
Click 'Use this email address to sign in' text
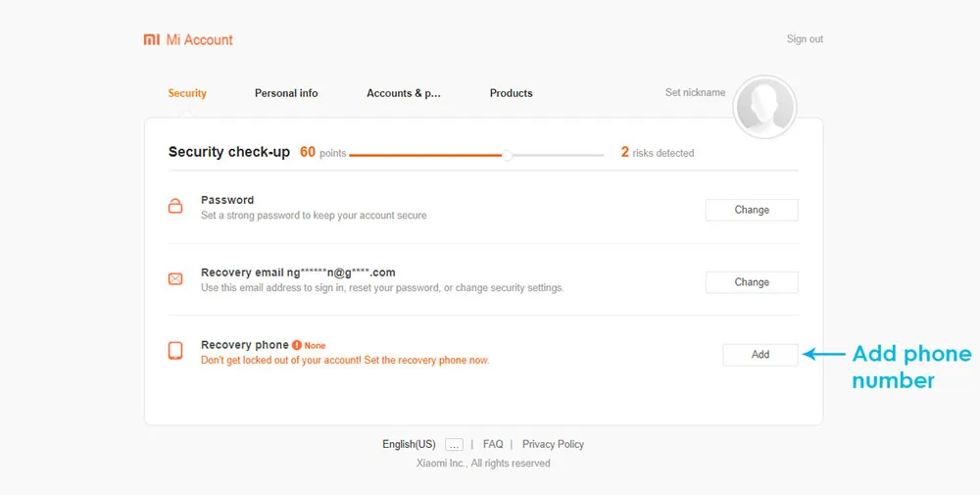click(x=382, y=287)
